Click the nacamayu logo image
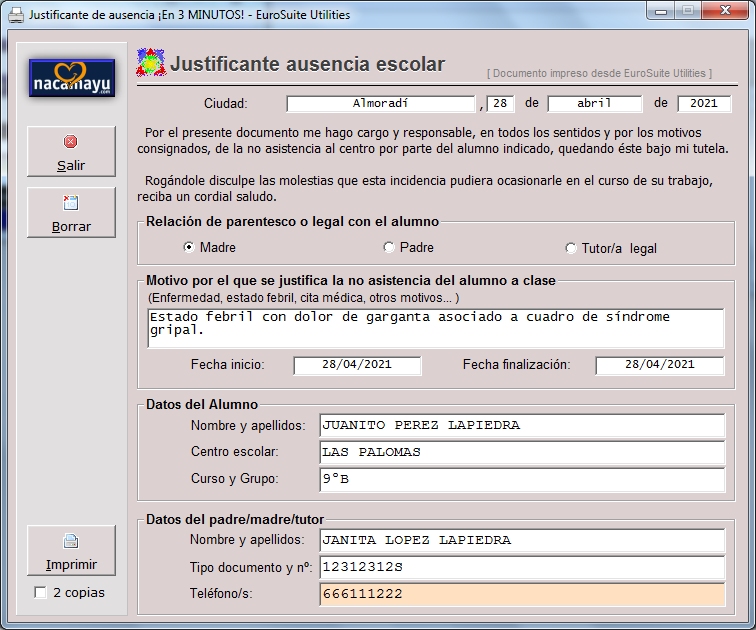This screenshot has height=630, width=756. pos(71,77)
